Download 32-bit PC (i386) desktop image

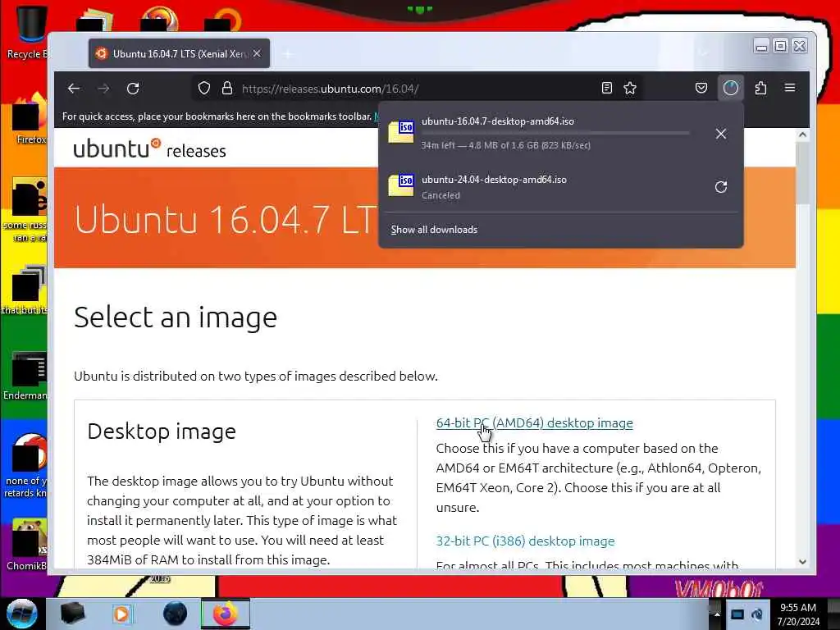525,541
